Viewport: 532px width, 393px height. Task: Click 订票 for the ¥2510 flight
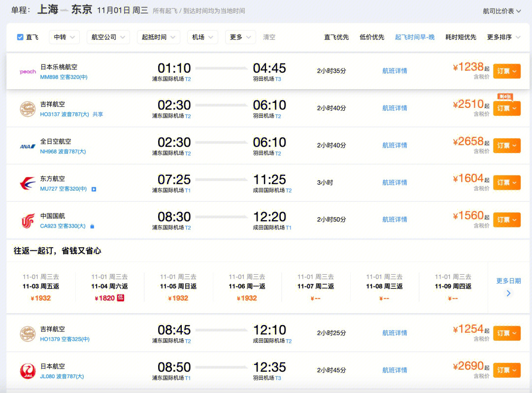pos(506,108)
